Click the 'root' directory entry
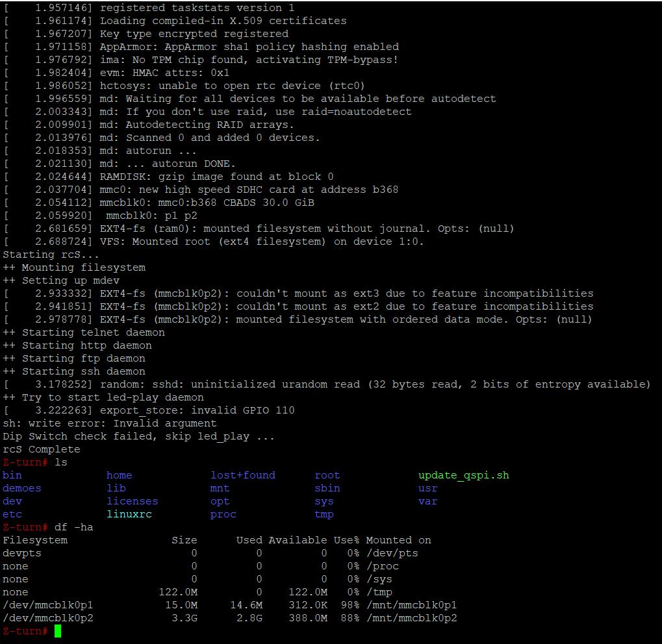This screenshot has height=644, width=662. [x=327, y=475]
